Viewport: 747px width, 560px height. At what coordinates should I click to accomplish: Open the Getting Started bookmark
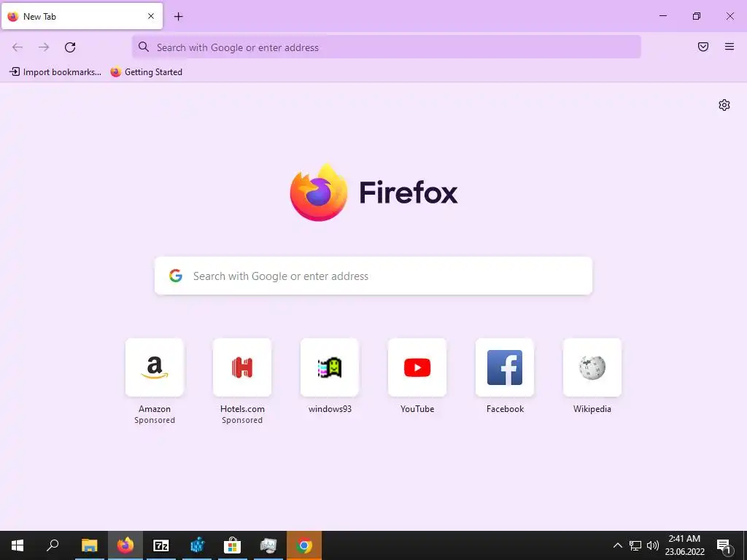point(146,72)
